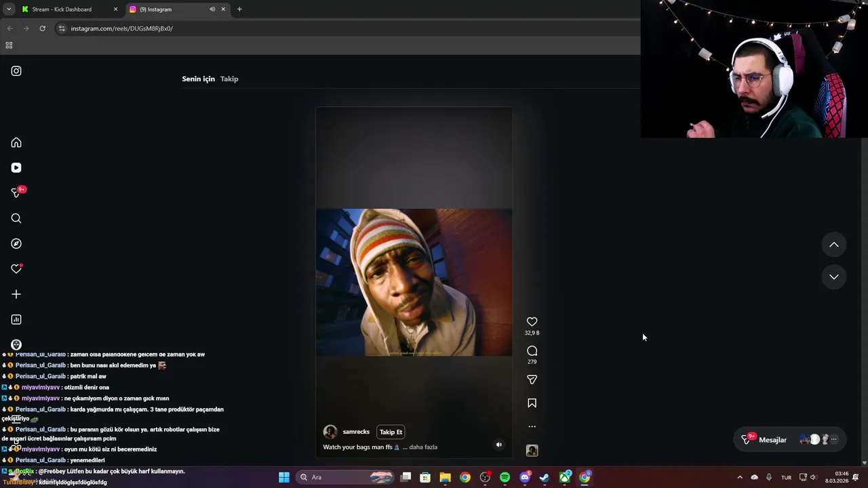The image size is (868, 488).
Task: Open the reel's comments icon
Action: (532, 351)
